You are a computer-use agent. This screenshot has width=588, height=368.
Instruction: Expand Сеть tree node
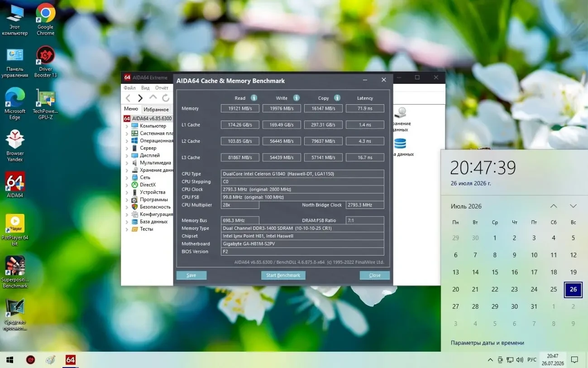[127, 178]
